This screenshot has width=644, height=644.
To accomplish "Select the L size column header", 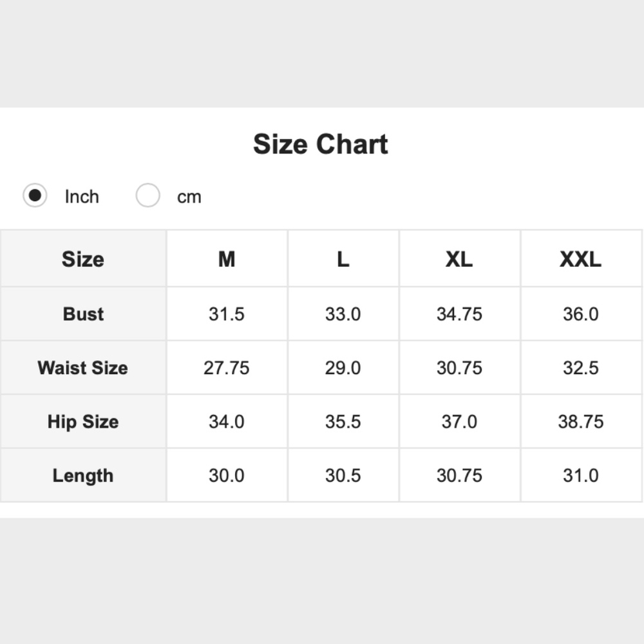I will 343,259.
